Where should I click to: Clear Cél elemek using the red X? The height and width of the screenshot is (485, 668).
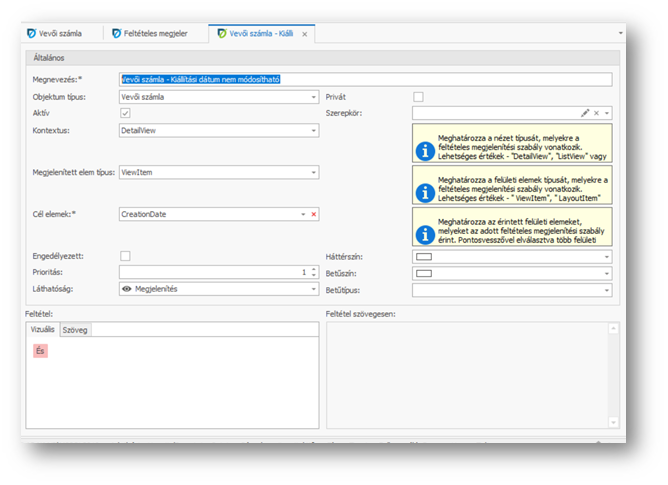tap(313, 214)
